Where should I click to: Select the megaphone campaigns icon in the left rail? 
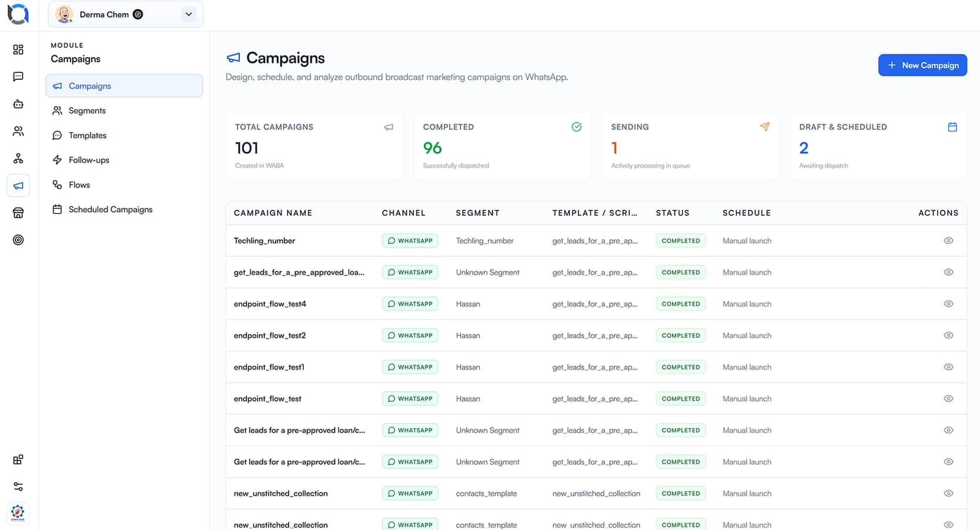(18, 186)
